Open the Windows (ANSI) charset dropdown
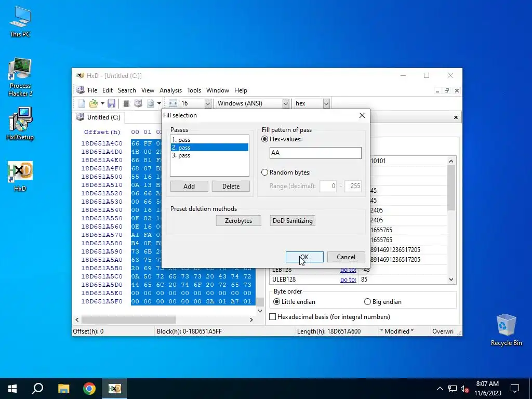The width and height of the screenshot is (532, 399). click(286, 103)
